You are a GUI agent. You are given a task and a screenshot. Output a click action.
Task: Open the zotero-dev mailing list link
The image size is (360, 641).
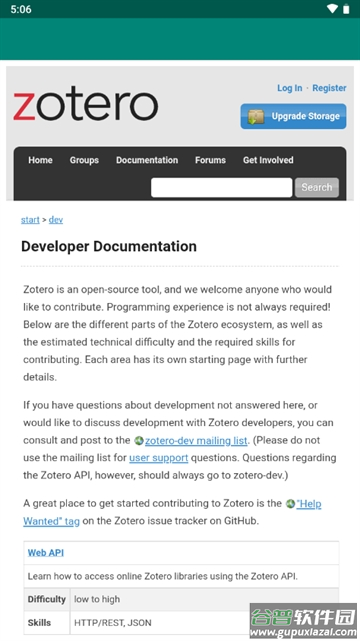pyautogui.click(x=196, y=441)
